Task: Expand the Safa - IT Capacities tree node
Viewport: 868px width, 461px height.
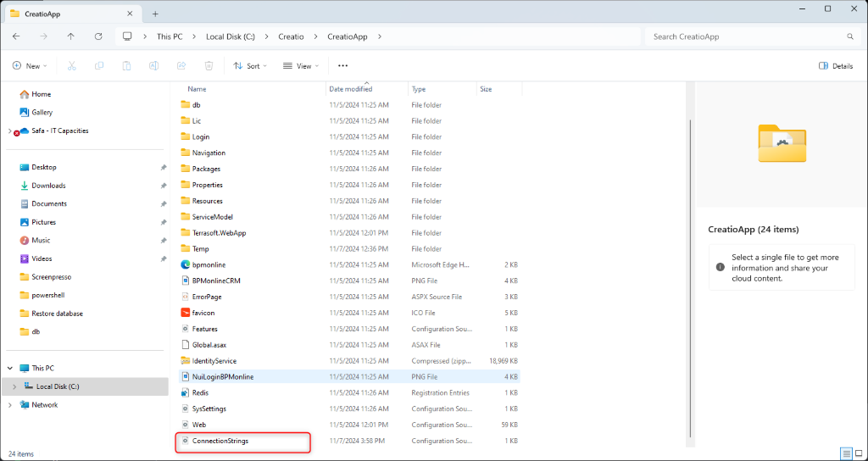Action: (9, 131)
